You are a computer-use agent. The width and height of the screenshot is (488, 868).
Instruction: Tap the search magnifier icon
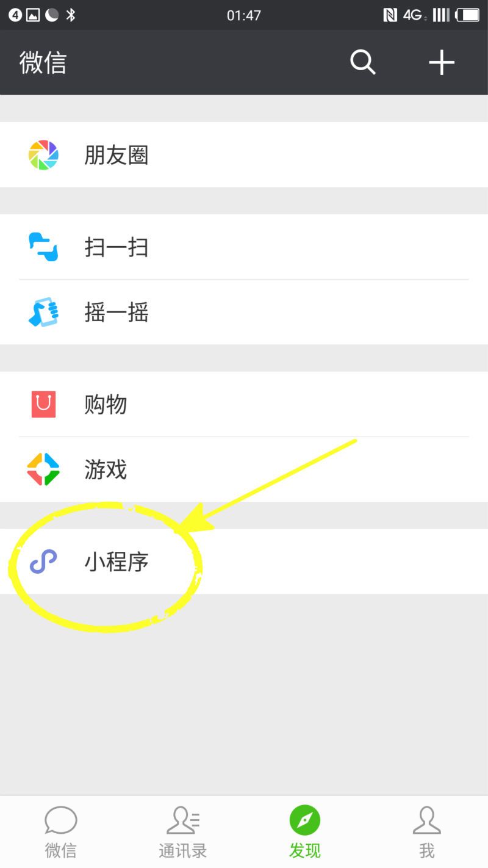363,62
